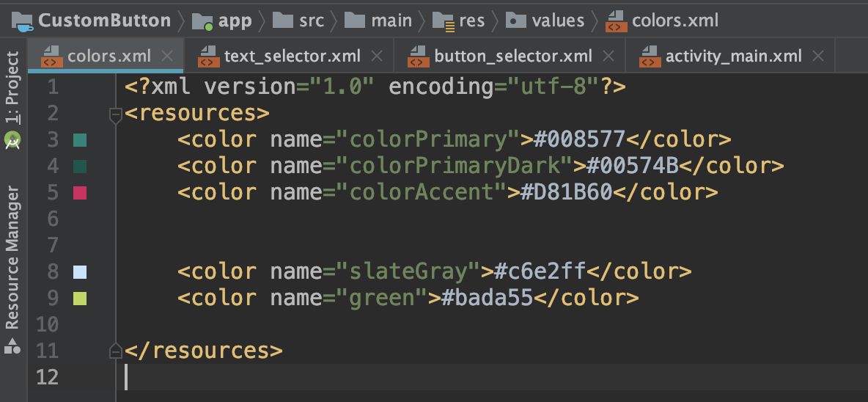Close the colors.xml tab
This screenshot has width=868, height=402.
[x=166, y=56]
